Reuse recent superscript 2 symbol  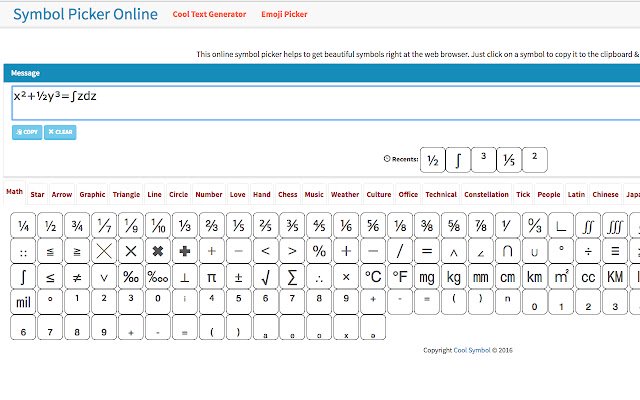(534, 160)
